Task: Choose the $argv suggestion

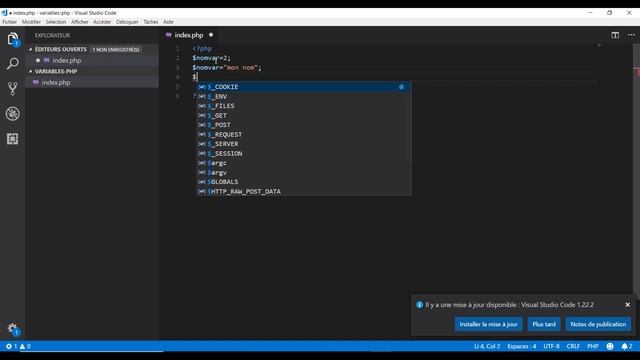Action: click(x=304, y=172)
